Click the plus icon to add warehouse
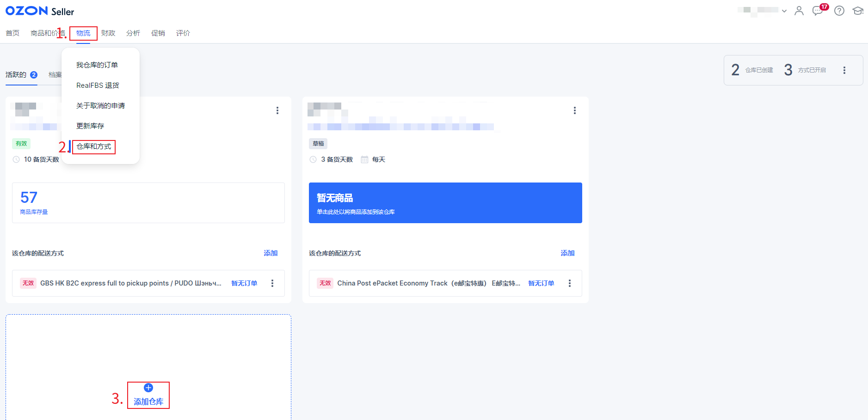Screen dimensions: 868x420 point(148,388)
